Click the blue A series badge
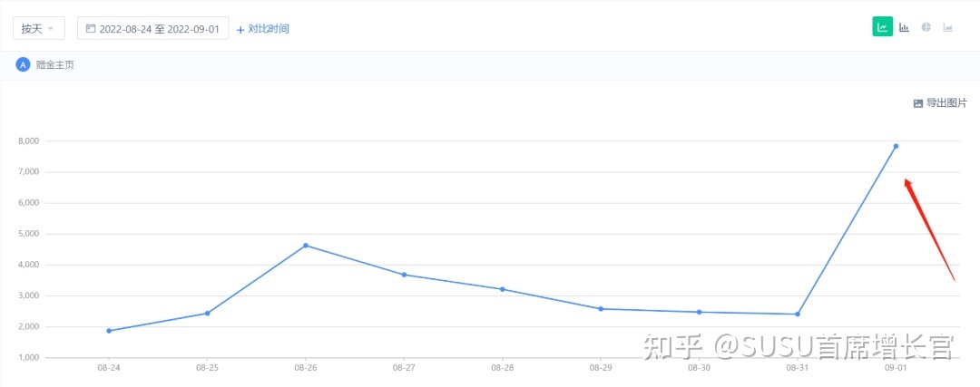Viewport: 980px width, 387px height. 23,64
